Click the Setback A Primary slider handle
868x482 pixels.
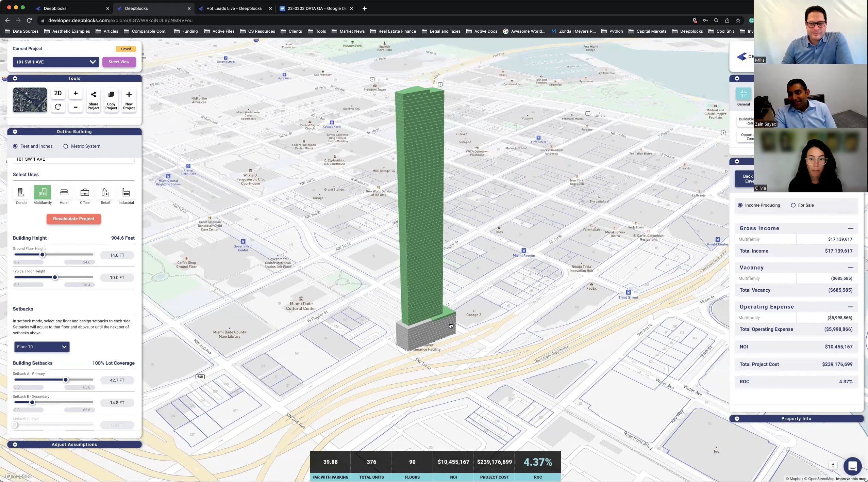coord(66,380)
